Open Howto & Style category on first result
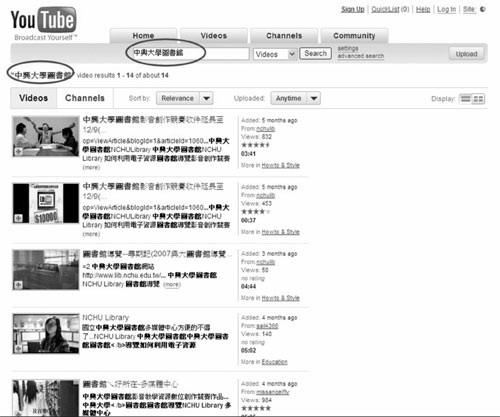This screenshot has height=417, width=500. (281, 165)
